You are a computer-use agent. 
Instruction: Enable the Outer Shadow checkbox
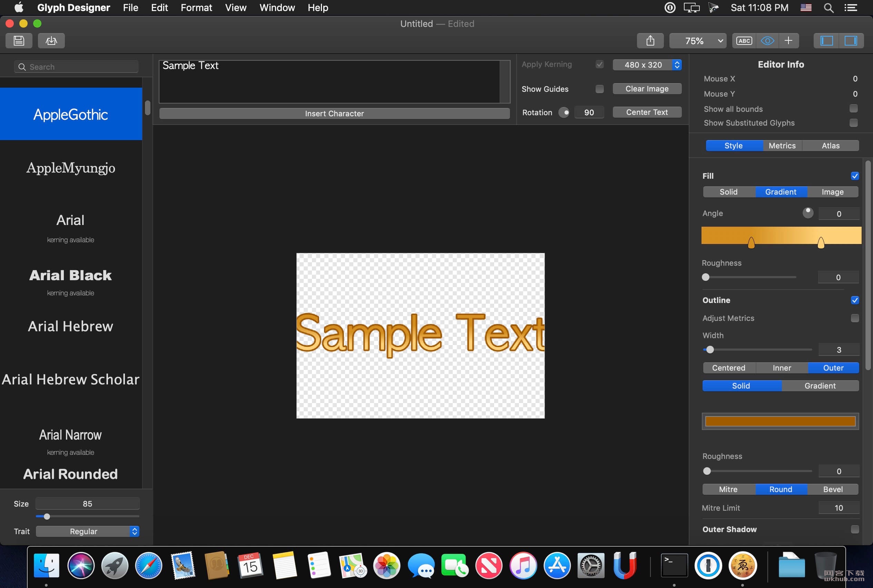tap(855, 529)
